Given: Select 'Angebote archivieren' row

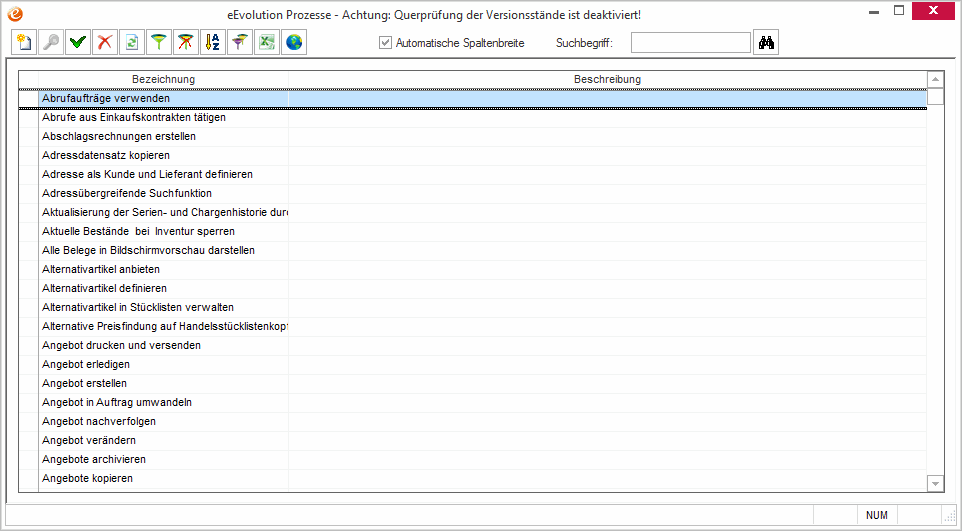Looking at the screenshot, I should [x=472, y=460].
